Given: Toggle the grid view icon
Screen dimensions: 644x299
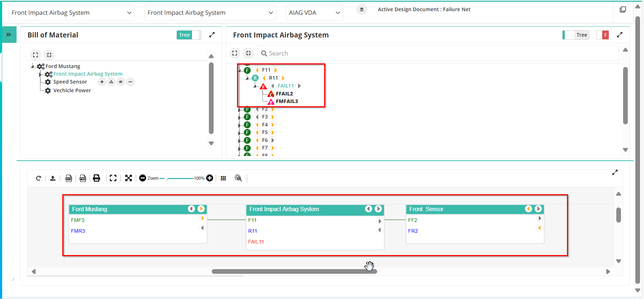Looking at the screenshot, I should coord(223,178).
